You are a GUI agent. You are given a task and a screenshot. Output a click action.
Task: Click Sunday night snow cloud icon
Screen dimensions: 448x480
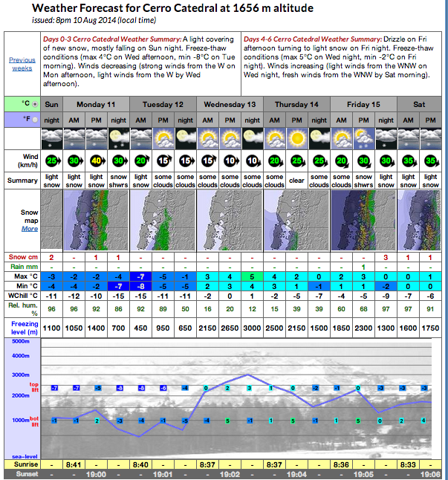(52, 139)
